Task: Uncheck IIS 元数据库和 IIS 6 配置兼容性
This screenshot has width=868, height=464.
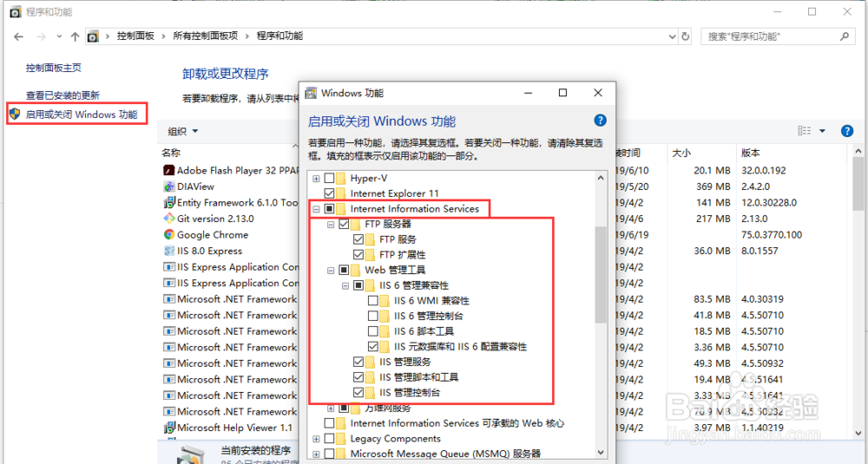Action: 373,347
